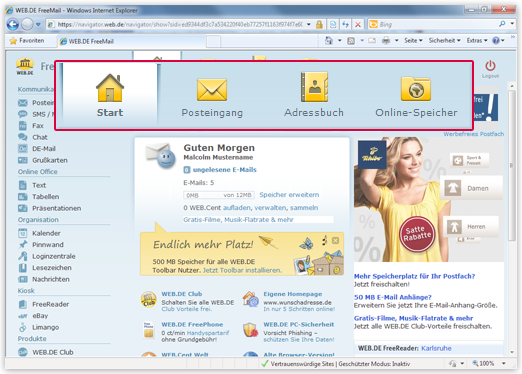The width and height of the screenshot is (522, 374).
Task: Click the Eigene Homepage link
Action: [x=293, y=294]
